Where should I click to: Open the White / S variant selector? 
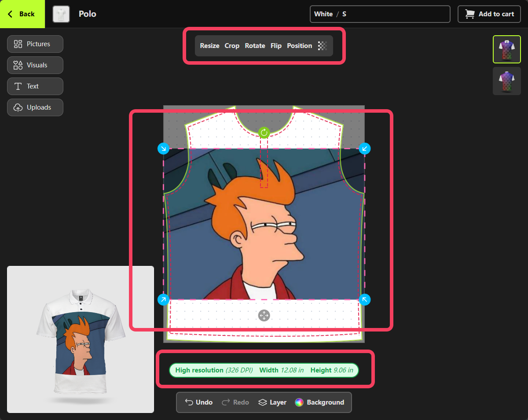click(380, 14)
